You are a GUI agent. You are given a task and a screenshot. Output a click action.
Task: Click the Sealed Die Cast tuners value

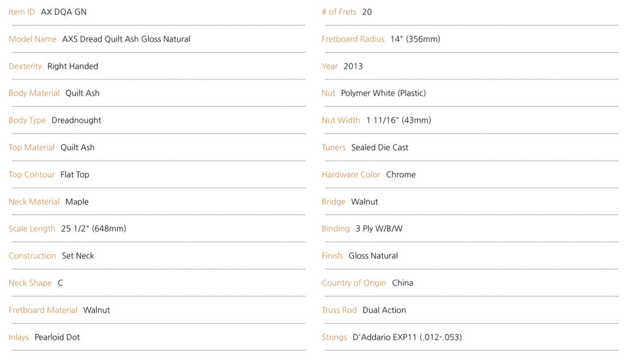click(380, 148)
